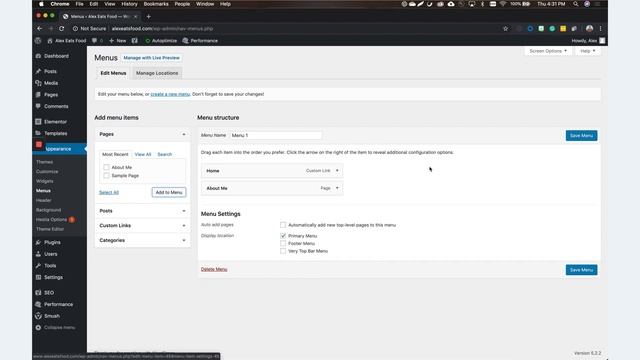Open Pages in the sidebar
Viewport: 640px width, 360px height.
pos(51,94)
